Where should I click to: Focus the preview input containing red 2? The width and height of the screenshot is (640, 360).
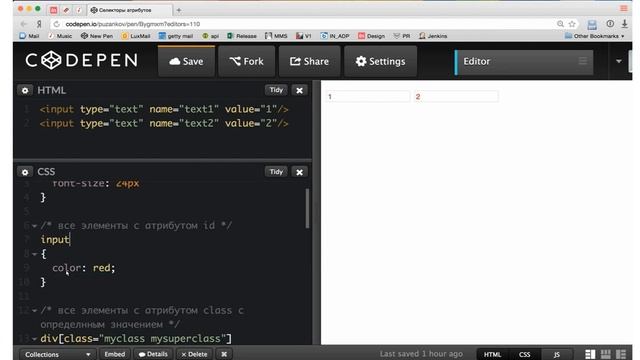[456, 96]
